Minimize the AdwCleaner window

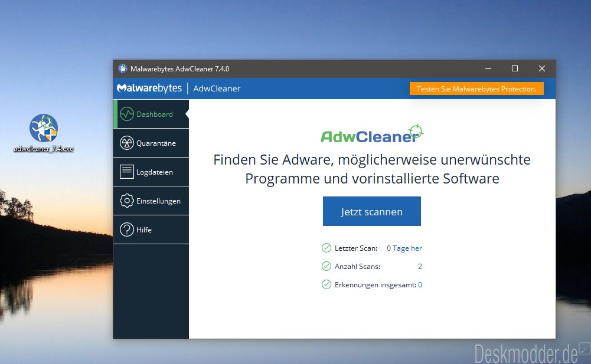click(488, 68)
